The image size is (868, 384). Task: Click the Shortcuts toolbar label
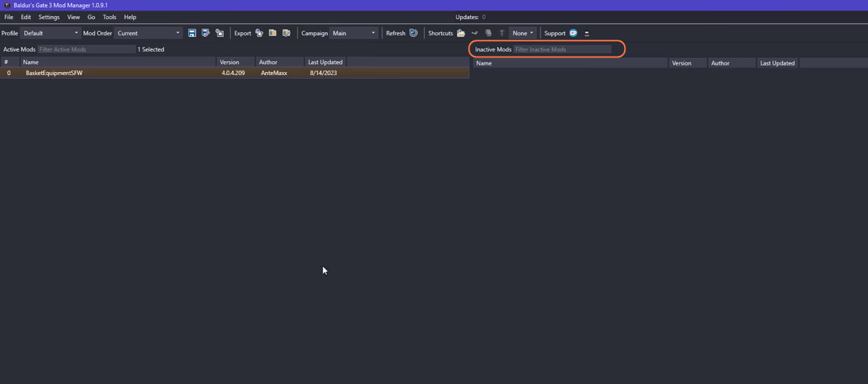point(440,33)
